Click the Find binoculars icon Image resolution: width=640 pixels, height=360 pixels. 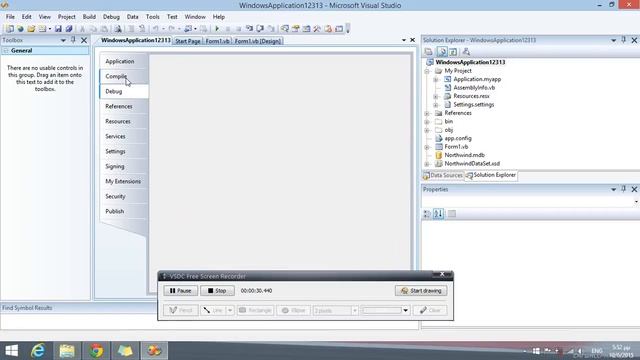tap(118, 29)
